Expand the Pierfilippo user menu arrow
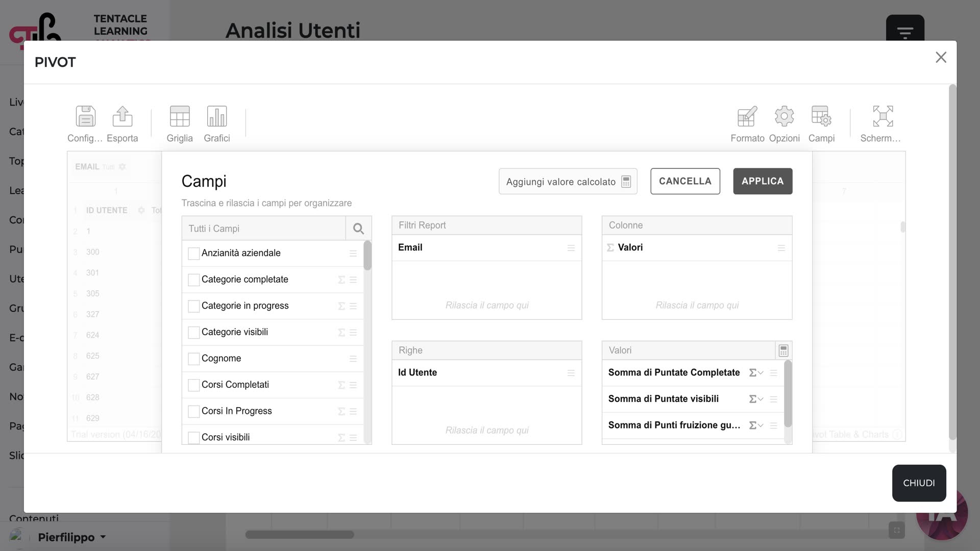Image resolution: width=980 pixels, height=551 pixels. pyautogui.click(x=103, y=537)
